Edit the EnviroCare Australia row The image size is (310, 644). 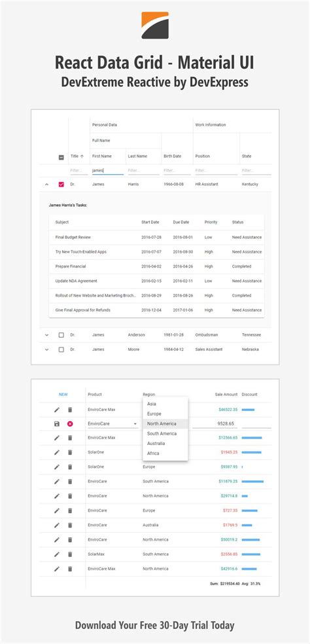[57, 525]
